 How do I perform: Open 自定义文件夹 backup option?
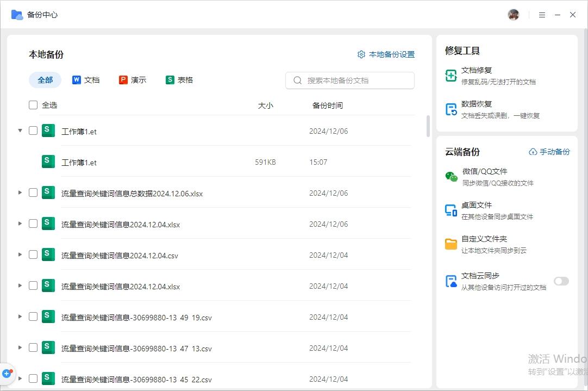click(486, 245)
